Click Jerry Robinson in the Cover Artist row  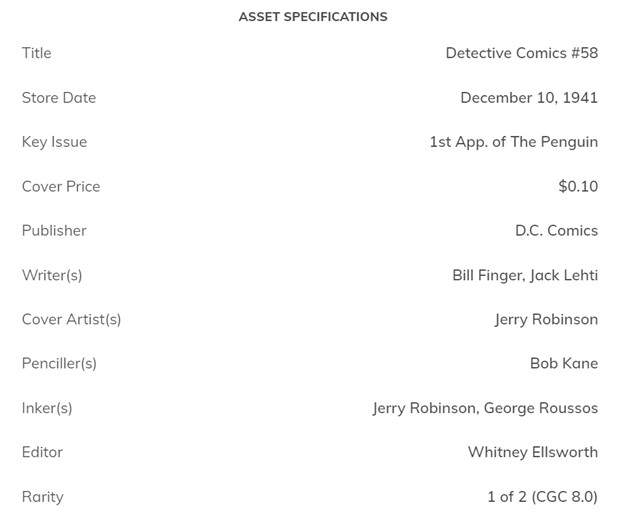coord(546,319)
